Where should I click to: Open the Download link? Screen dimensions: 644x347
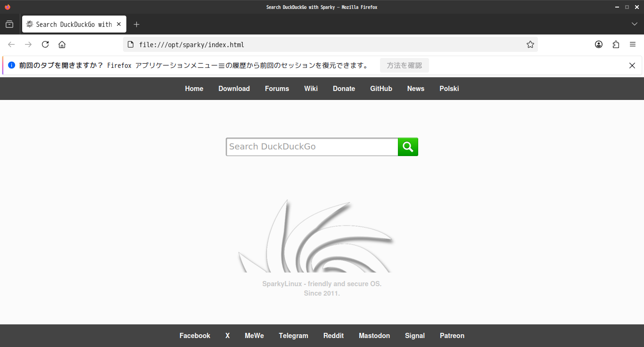tap(234, 89)
